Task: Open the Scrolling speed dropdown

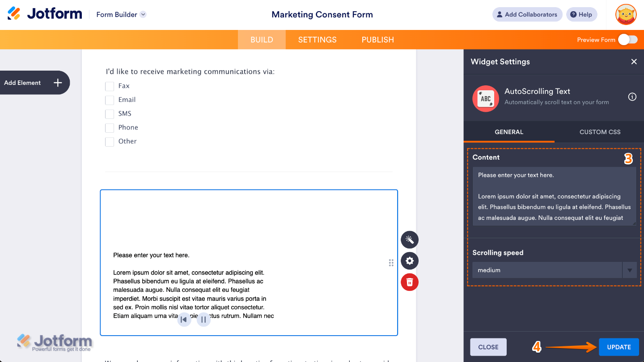Action: pos(629,270)
